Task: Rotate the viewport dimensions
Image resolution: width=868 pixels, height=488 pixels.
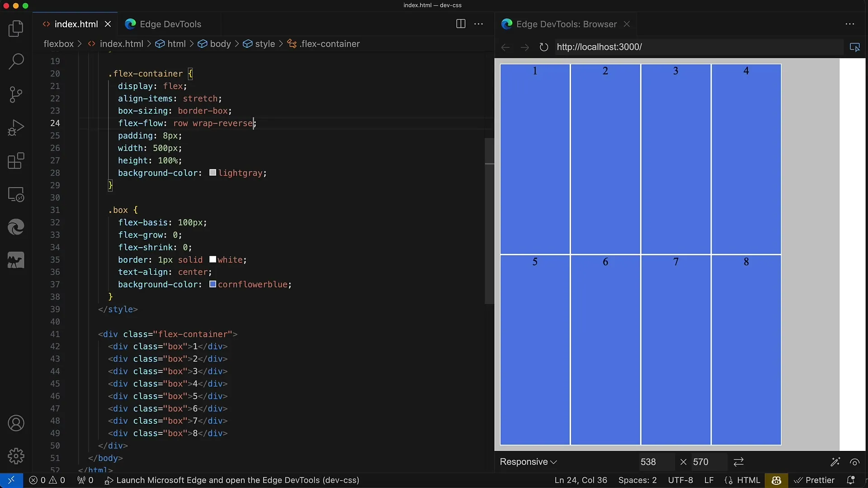Action: tap(739, 462)
